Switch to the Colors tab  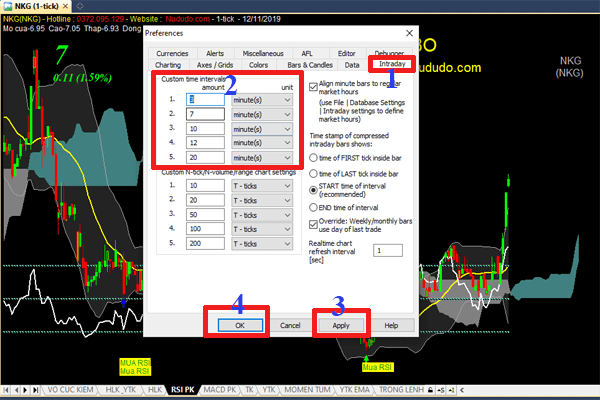coord(258,65)
